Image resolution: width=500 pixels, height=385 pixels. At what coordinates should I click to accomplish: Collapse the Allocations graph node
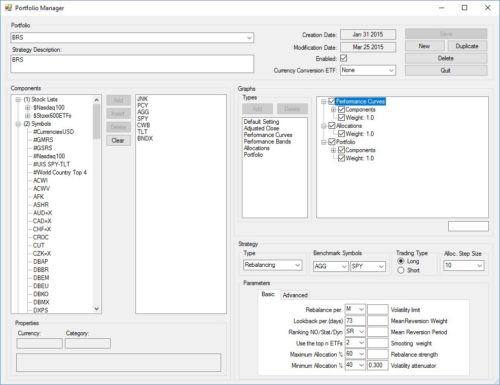coord(323,126)
